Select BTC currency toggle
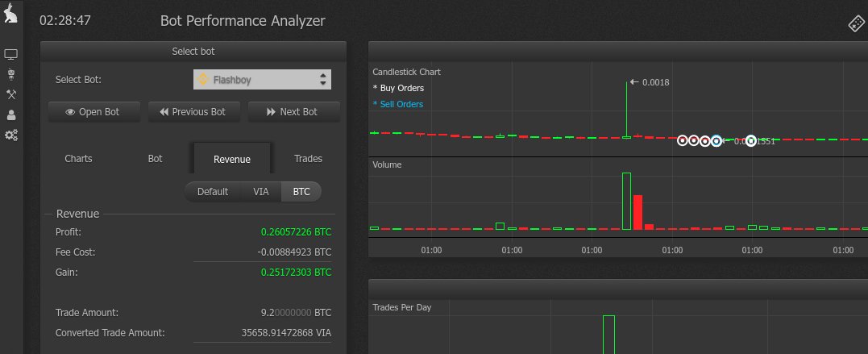 pyautogui.click(x=301, y=192)
